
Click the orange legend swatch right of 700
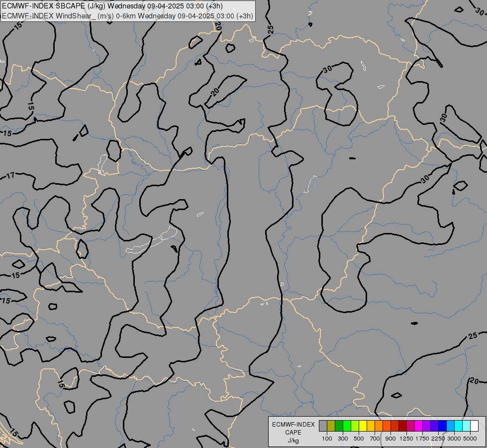pos(379,426)
